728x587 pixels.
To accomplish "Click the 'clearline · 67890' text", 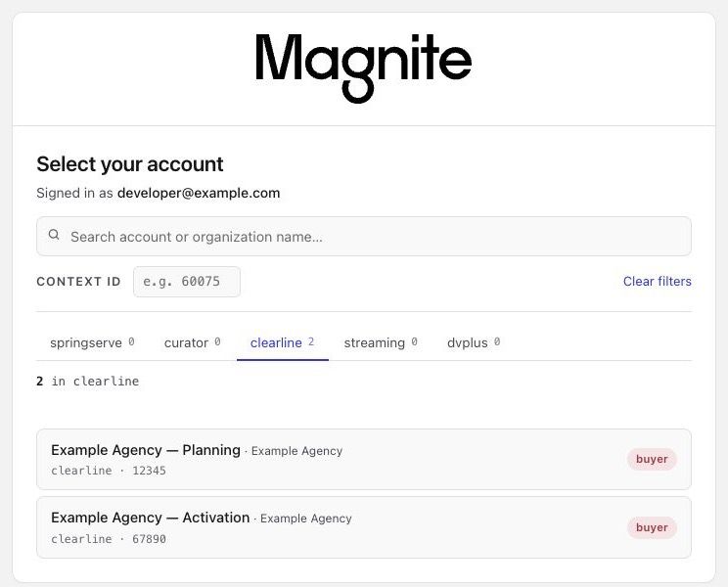I will pyautogui.click(x=109, y=539).
